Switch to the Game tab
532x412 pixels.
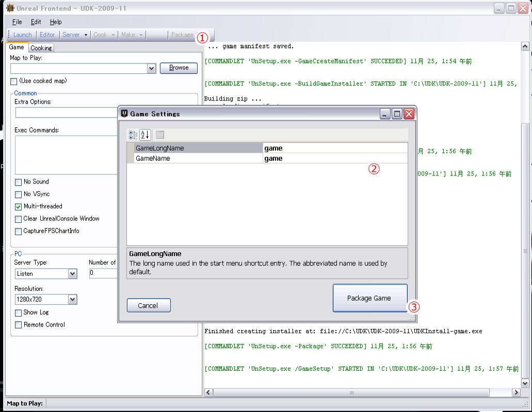(17, 47)
